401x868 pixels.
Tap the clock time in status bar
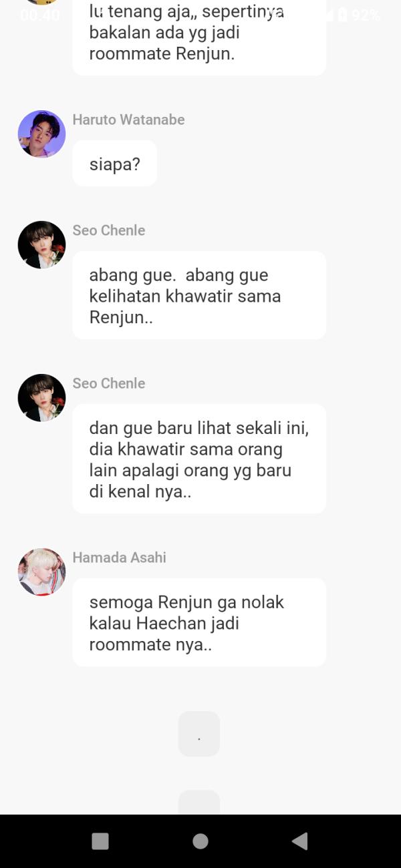[40, 14]
